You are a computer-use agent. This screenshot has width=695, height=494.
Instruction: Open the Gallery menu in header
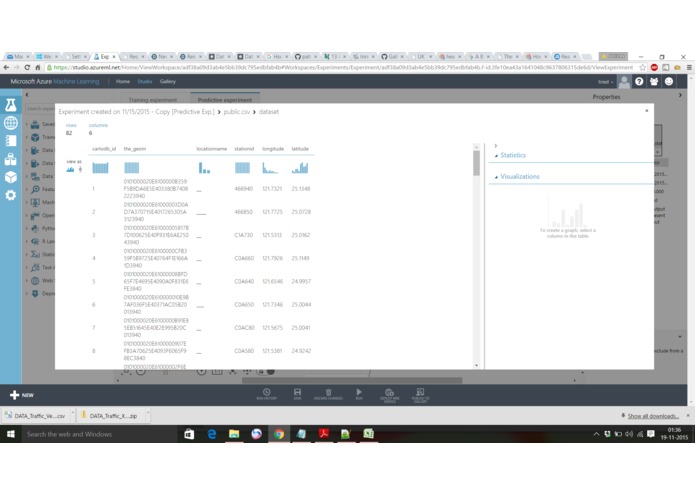coord(168,82)
